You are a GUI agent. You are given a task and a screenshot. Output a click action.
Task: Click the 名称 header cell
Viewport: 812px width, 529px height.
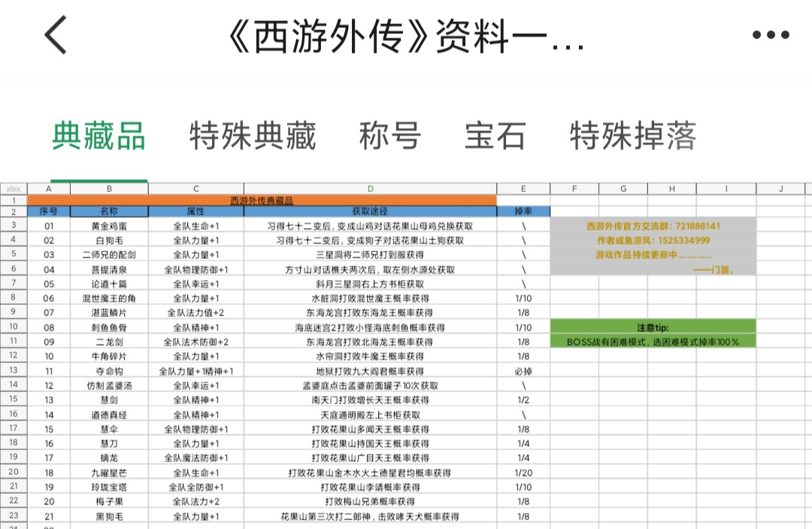109,211
